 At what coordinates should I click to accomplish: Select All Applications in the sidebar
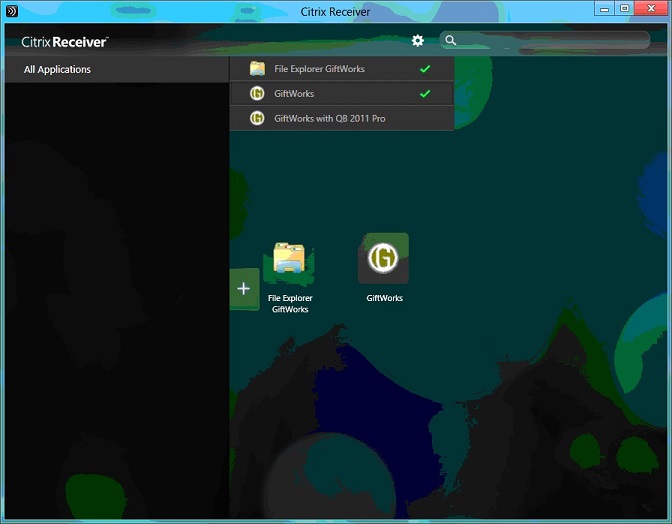(117, 69)
